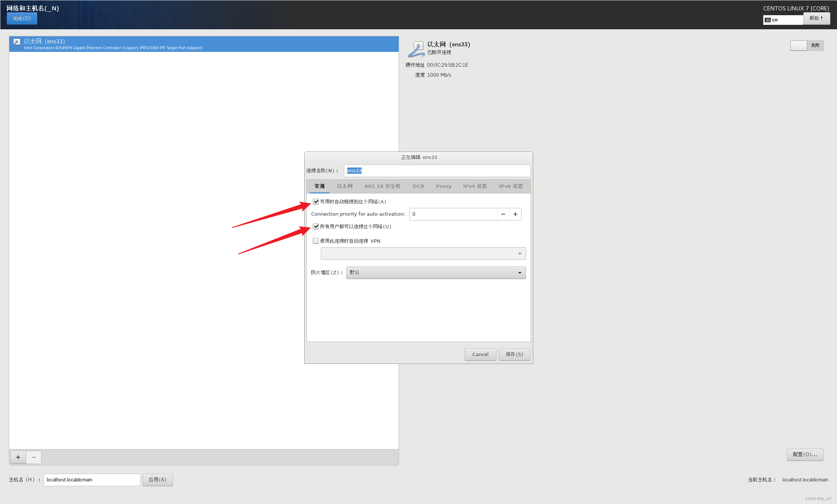Click 保存(S) to save the connection
Screen dimensions: 837x504
(x=514, y=354)
